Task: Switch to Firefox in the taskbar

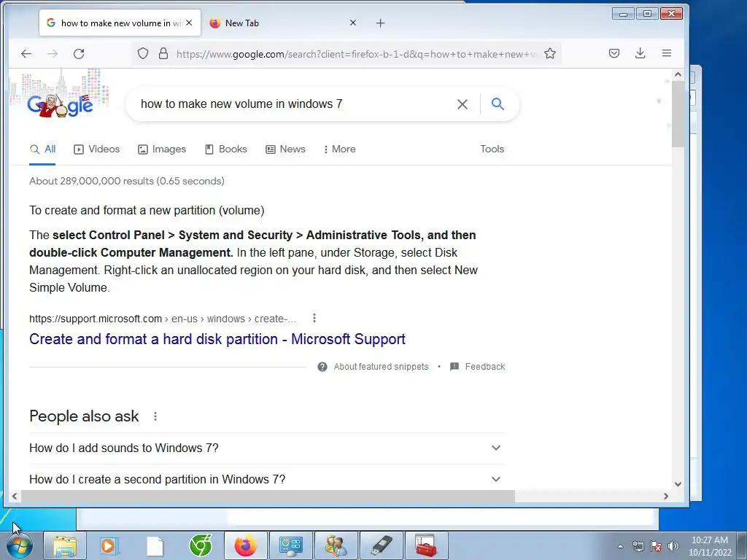Action: point(245,545)
